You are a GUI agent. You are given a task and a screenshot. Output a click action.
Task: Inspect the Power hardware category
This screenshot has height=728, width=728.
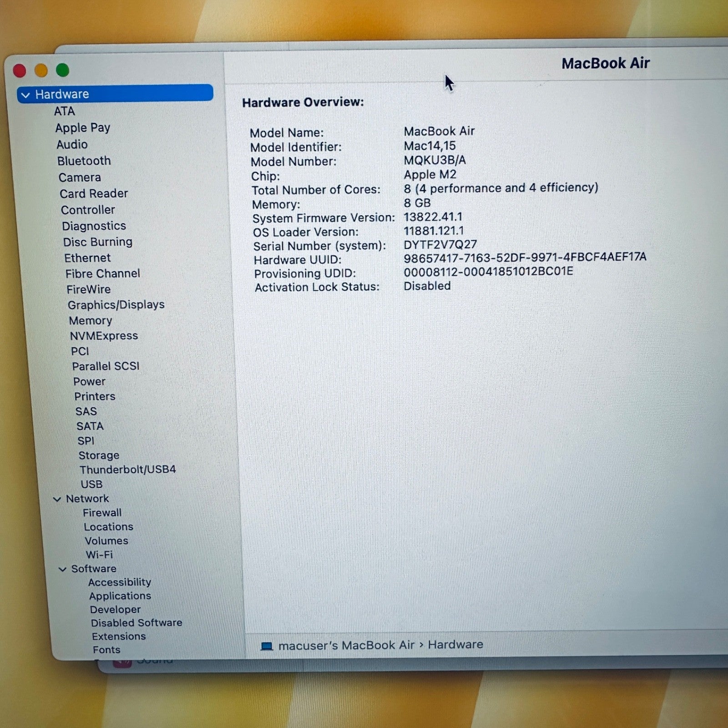[x=89, y=381]
